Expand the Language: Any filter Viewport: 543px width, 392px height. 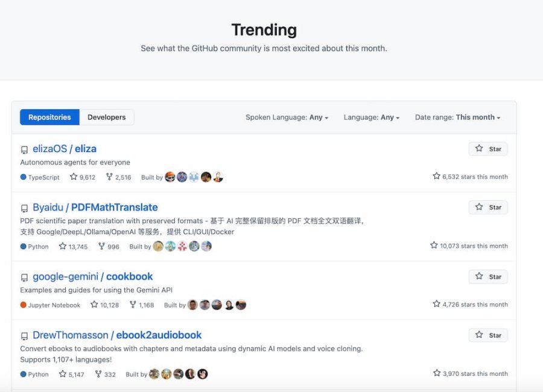click(x=371, y=118)
